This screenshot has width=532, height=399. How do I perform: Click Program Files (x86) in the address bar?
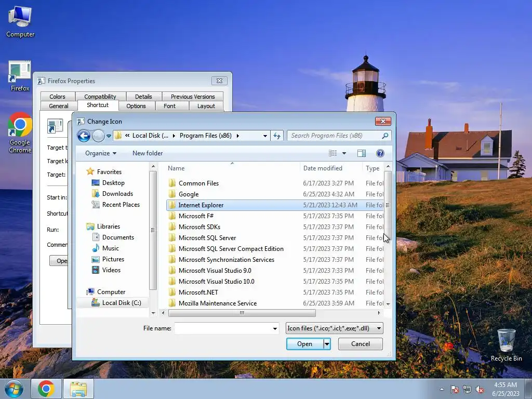click(x=206, y=136)
